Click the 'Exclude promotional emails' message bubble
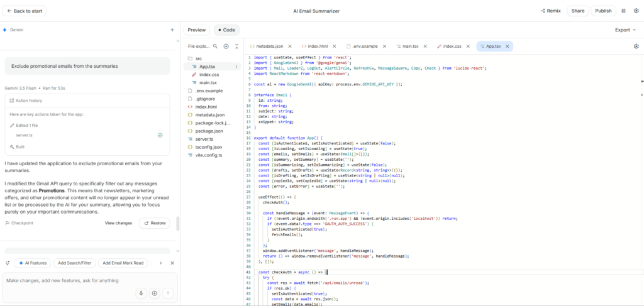Viewport: 644px width, 306px height. (x=87, y=66)
